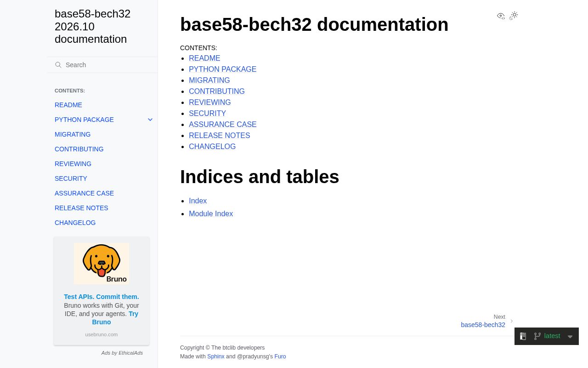Open the Ads by EthicalAds link
Image resolution: width=588 pixels, height=368 pixels.
point(122,353)
